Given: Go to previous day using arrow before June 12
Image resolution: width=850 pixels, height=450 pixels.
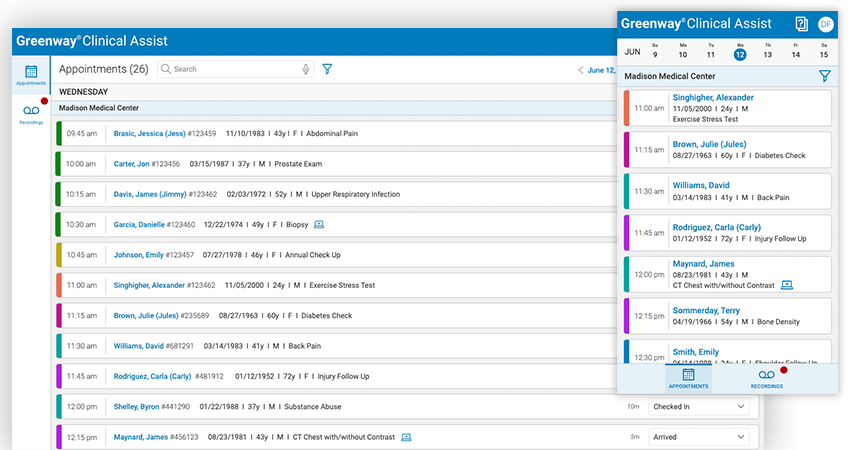Looking at the screenshot, I should [581, 70].
